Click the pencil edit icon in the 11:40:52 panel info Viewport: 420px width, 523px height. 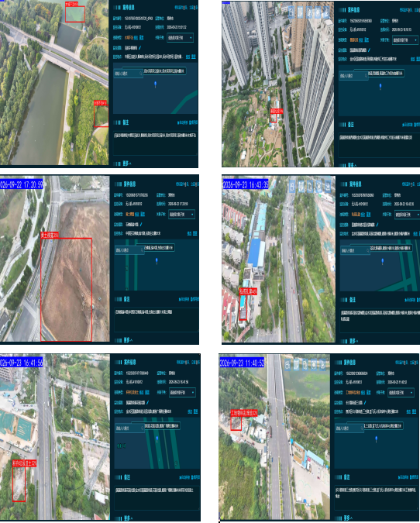tap(365, 402)
